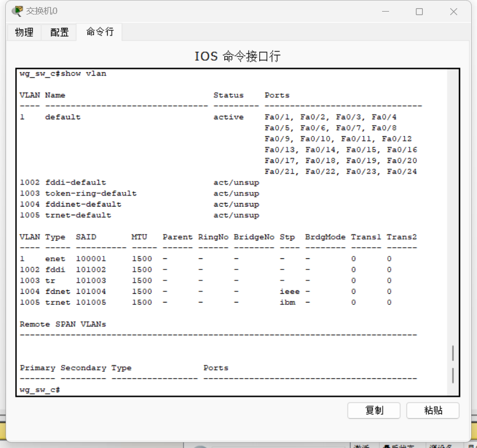Click the 复制 button
The width and height of the screenshot is (477, 448).
[x=374, y=411]
